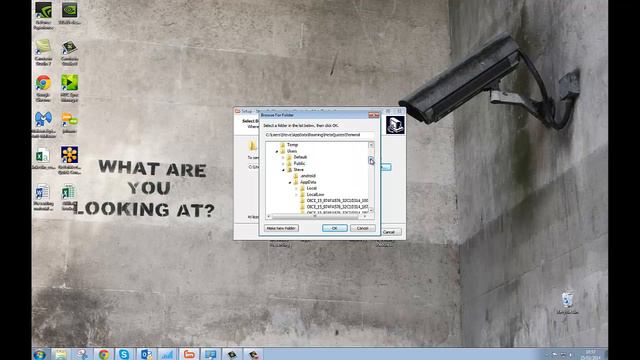Open the green play-arrow media desktop shortcut
Screen dimensions: 640x360
pos(69,88)
